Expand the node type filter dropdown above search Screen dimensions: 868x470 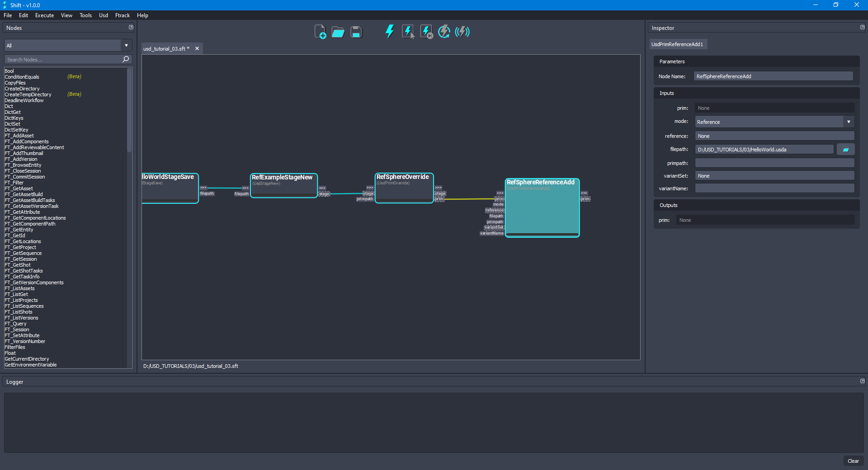pyautogui.click(x=126, y=45)
